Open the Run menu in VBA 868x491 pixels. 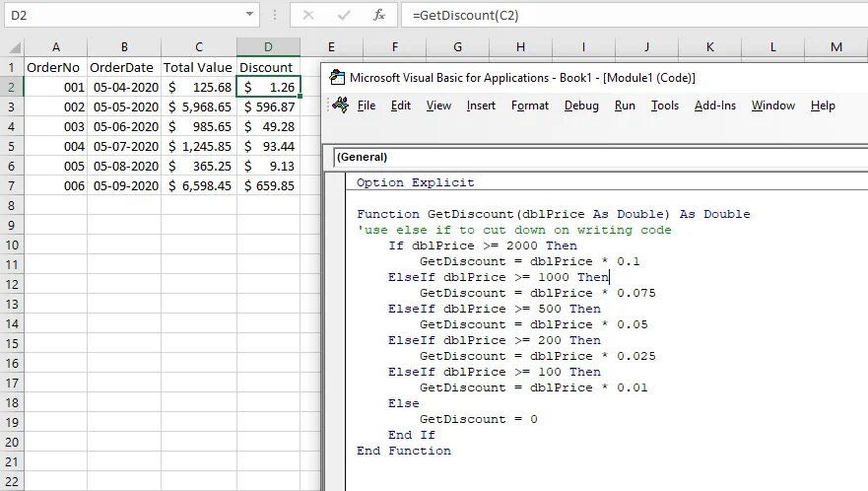click(x=625, y=105)
